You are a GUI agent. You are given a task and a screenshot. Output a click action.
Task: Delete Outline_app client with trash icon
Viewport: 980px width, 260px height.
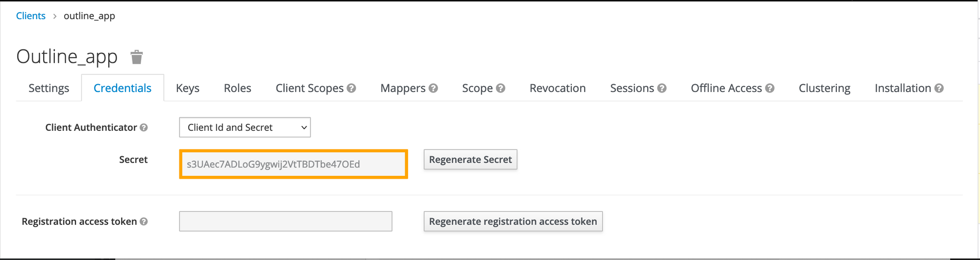137,57
